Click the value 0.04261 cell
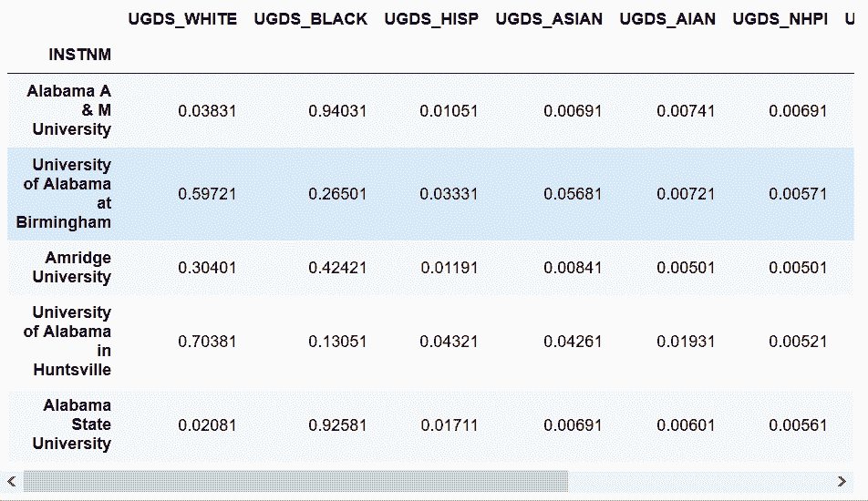868x501 pixels. [x=573, y=342]
